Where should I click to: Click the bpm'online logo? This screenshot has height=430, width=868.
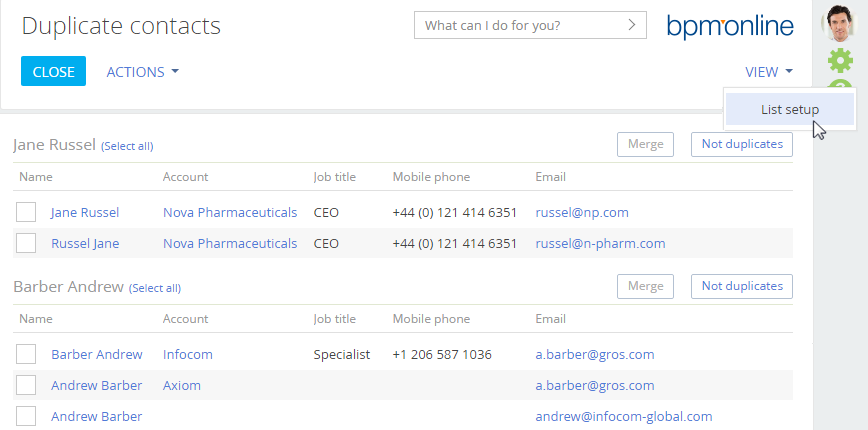coord(730,25)
